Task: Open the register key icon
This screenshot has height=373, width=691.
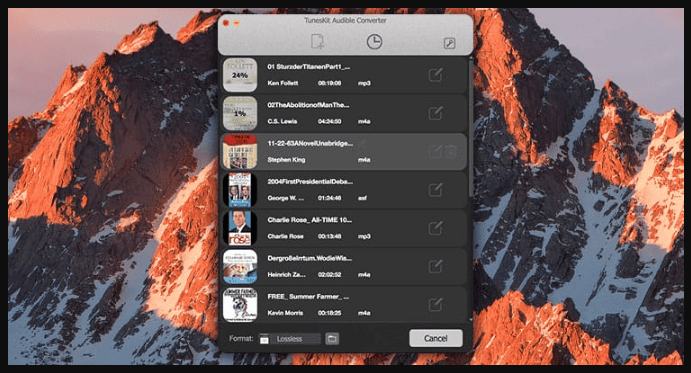Action: click(x=449, y=43)
